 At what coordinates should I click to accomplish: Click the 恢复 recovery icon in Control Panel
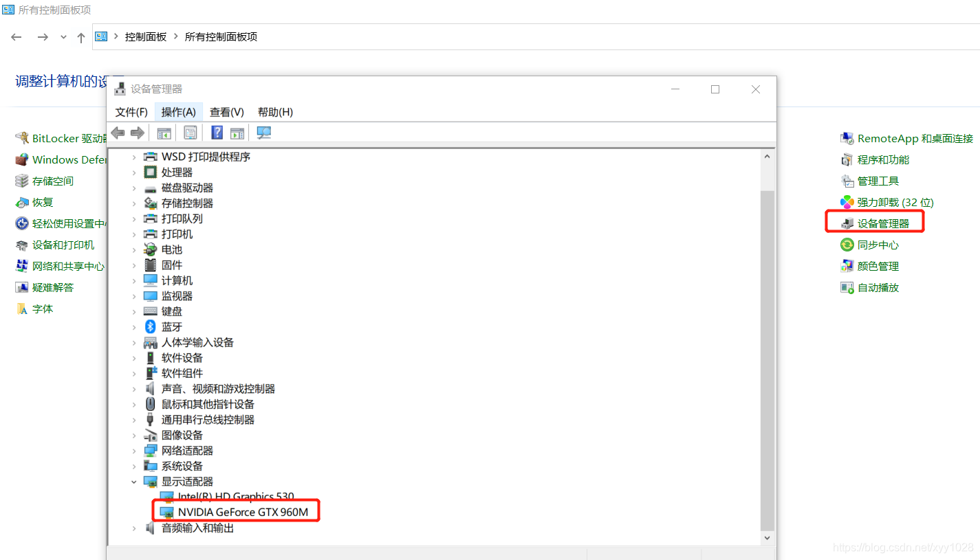coord(22,203)
